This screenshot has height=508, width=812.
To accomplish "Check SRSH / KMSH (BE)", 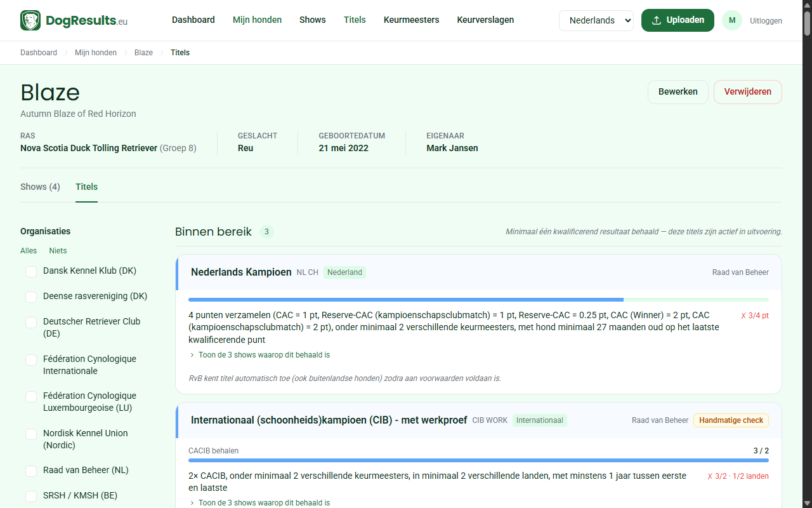I will [30, 496].
